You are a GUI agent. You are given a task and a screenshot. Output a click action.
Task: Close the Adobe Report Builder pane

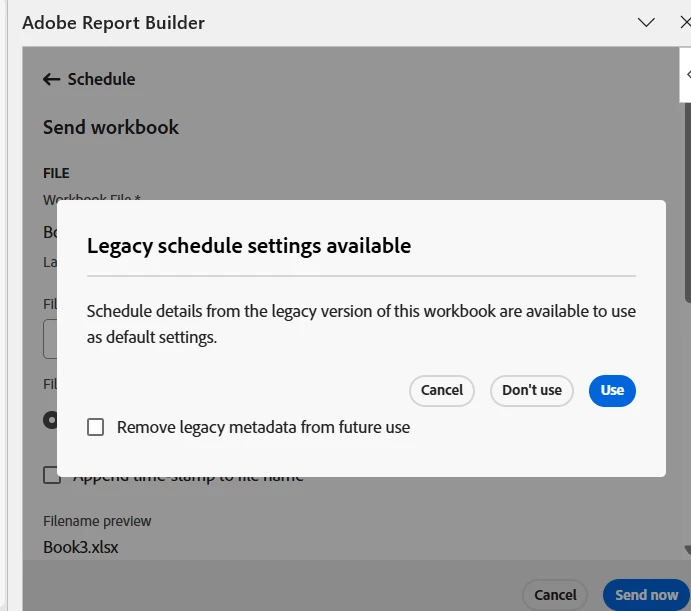click(x=685, y=22)
